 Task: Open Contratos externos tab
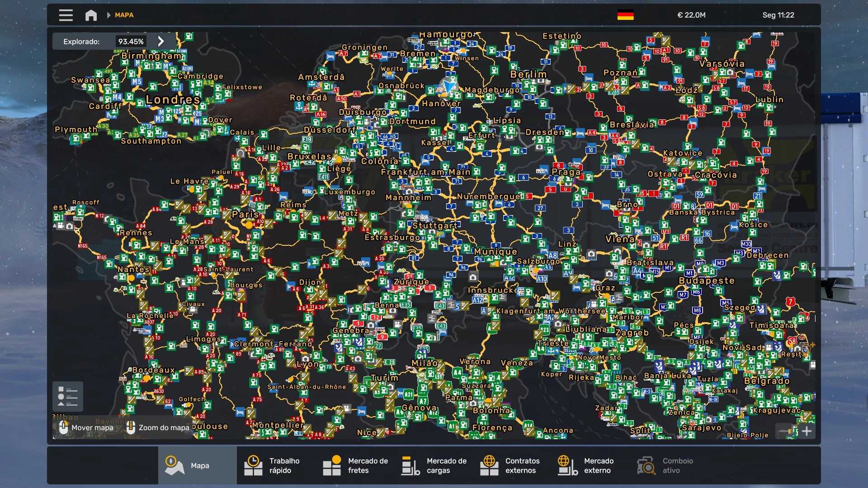click(512, 465)
